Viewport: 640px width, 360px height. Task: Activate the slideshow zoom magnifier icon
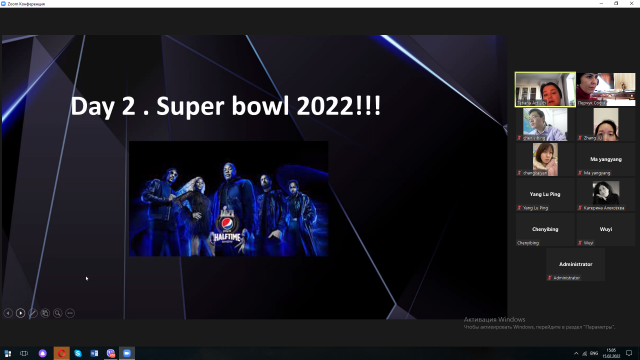(58, 313)
